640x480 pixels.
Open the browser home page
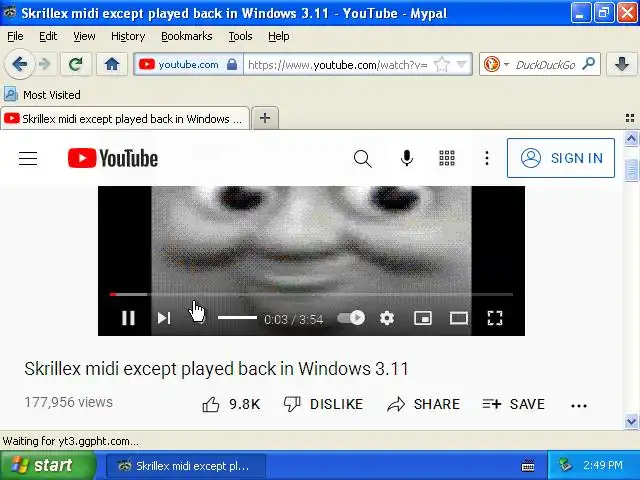[111, 64]
